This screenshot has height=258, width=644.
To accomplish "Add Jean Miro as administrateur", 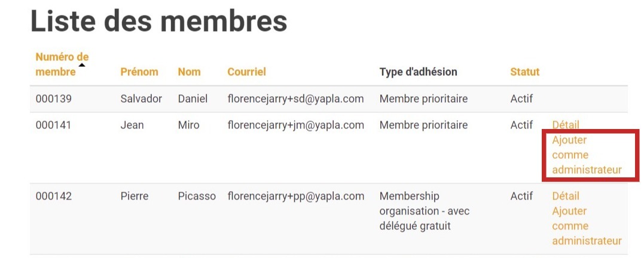I will tap(587, 155).
